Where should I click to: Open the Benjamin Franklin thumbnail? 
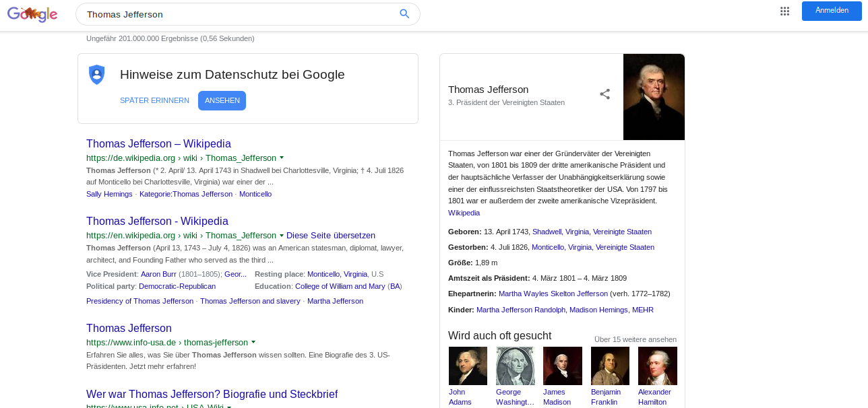pyautogui.click(x=610, y=366)
